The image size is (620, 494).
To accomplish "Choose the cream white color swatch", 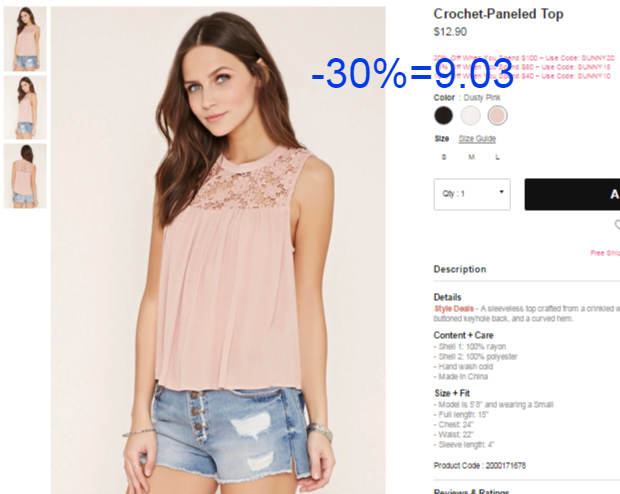I will 470,115.
